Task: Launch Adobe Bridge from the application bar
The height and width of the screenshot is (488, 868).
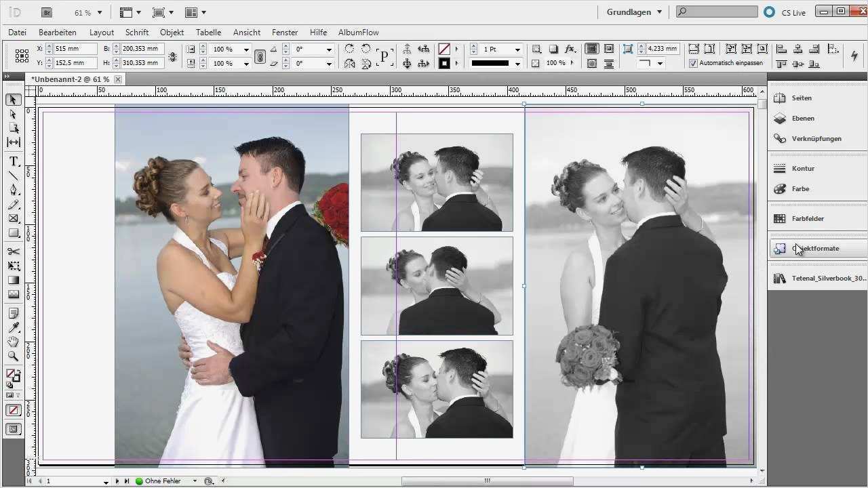Action: pos(46,12)
